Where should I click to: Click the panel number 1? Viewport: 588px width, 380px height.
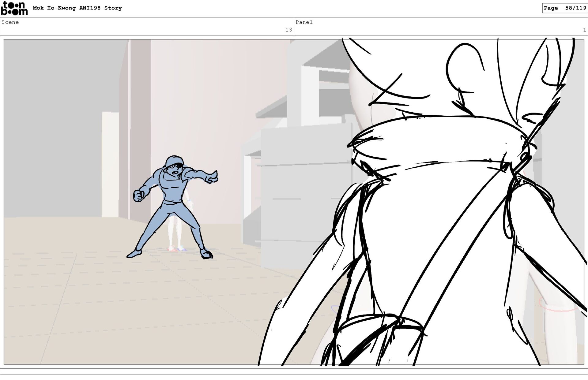click(x=584, y=30)
